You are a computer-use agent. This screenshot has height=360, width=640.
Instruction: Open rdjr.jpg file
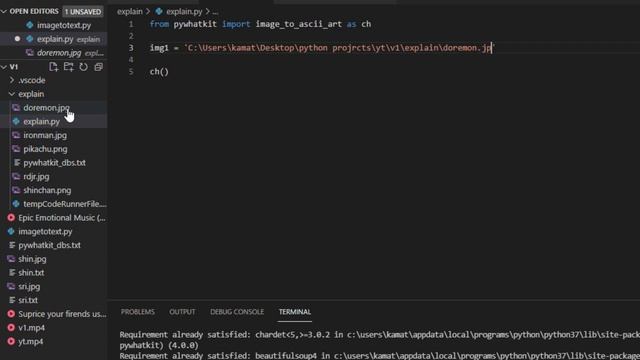pos(36,177)
